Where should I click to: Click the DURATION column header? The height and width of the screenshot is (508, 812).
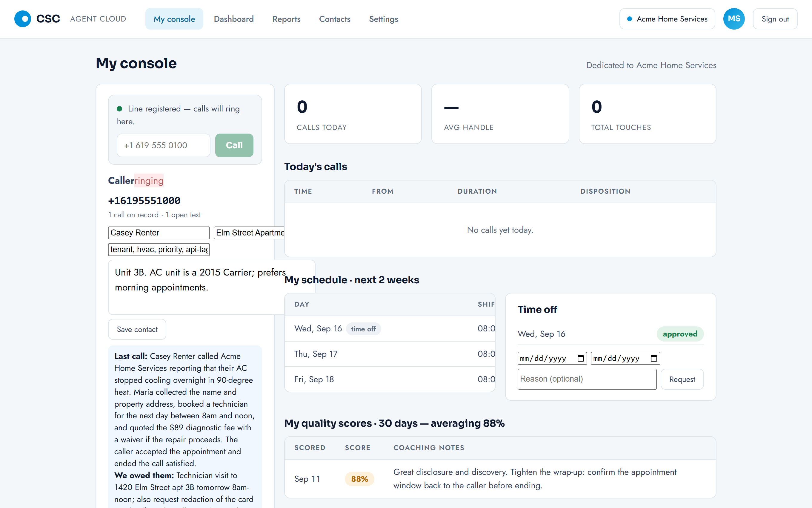click(477, 191)
